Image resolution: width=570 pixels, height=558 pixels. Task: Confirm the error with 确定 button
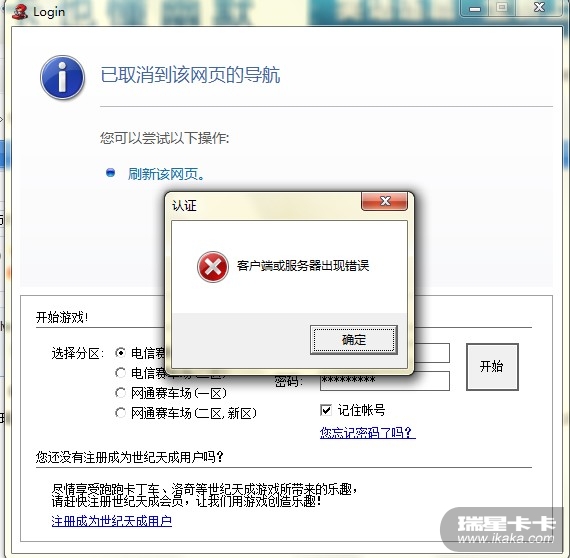[x=354, y=340]
